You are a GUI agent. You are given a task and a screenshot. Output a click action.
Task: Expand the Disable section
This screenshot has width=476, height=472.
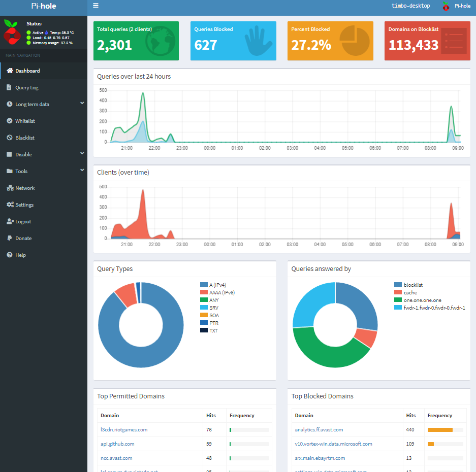28,154
